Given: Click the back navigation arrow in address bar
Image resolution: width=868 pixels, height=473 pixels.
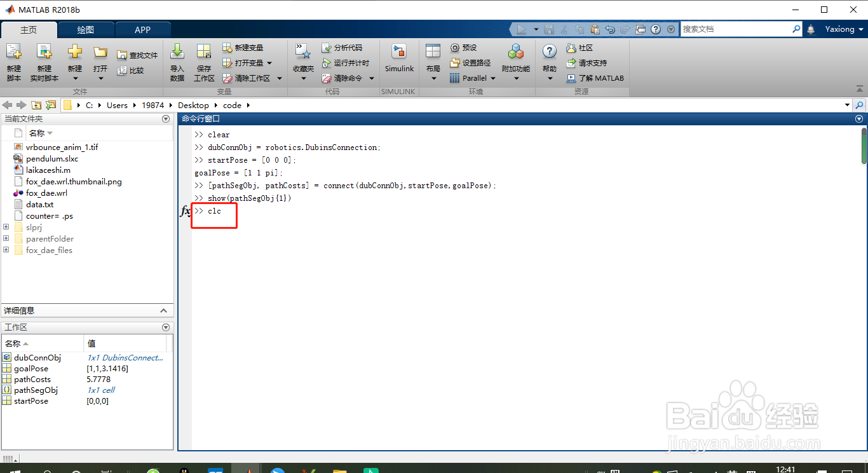Looking at the screenshot, I should pos(8,105).
